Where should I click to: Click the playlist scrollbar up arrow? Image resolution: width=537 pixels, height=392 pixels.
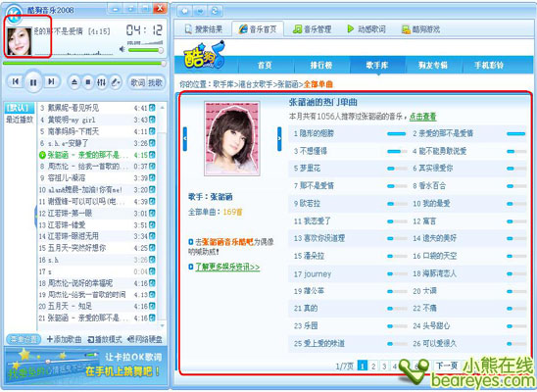click(x=163, y=108)
